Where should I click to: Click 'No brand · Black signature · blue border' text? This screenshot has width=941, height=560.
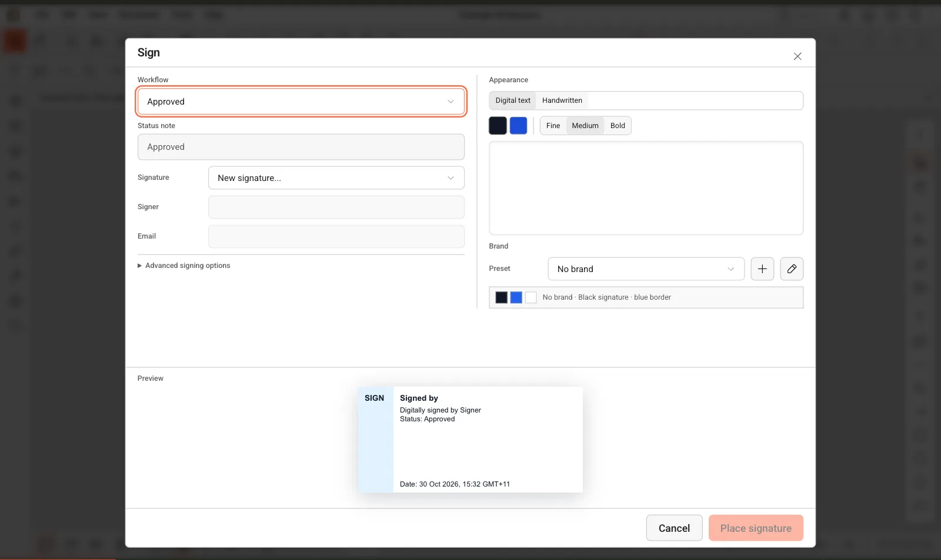tap(606, 297)
